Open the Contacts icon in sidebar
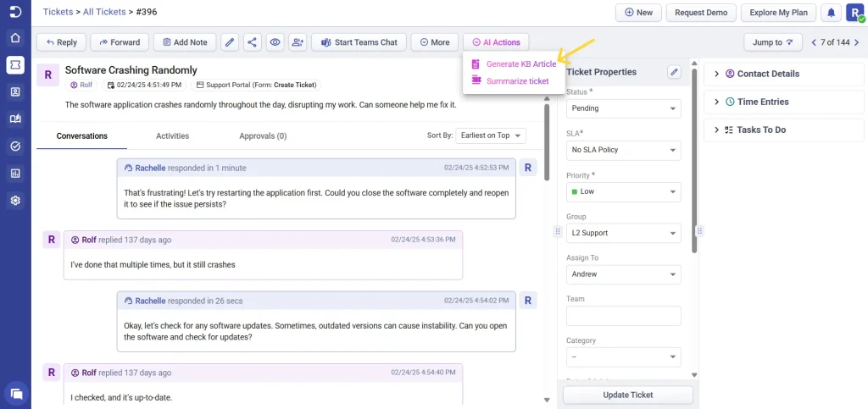The width and height of the screenshot is (868, 409). pyautogui.click(x=15, y=91)
